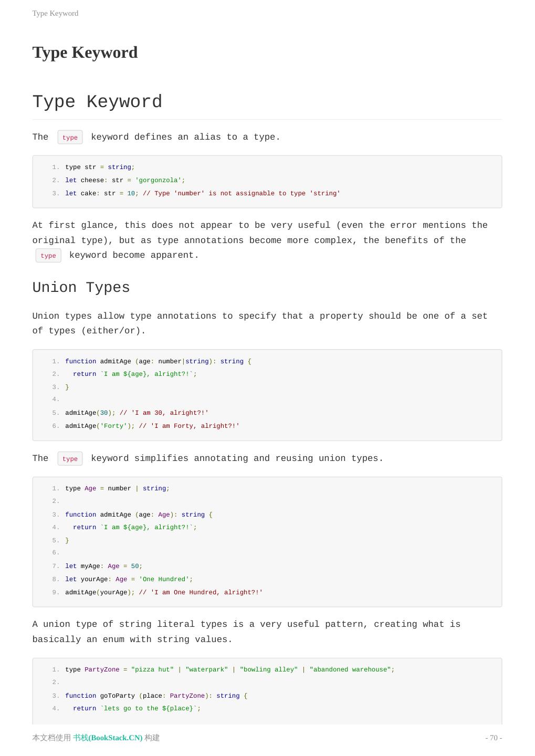Click the comment about type 'number' not assignable
Screen dimensions: 535x756
tap(242, 193)
